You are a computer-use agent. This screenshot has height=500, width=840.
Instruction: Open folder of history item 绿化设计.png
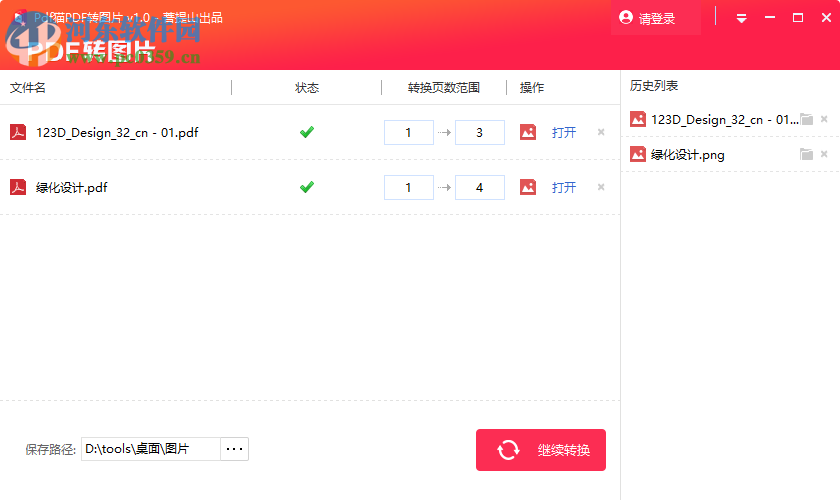[x=806, y=154]
